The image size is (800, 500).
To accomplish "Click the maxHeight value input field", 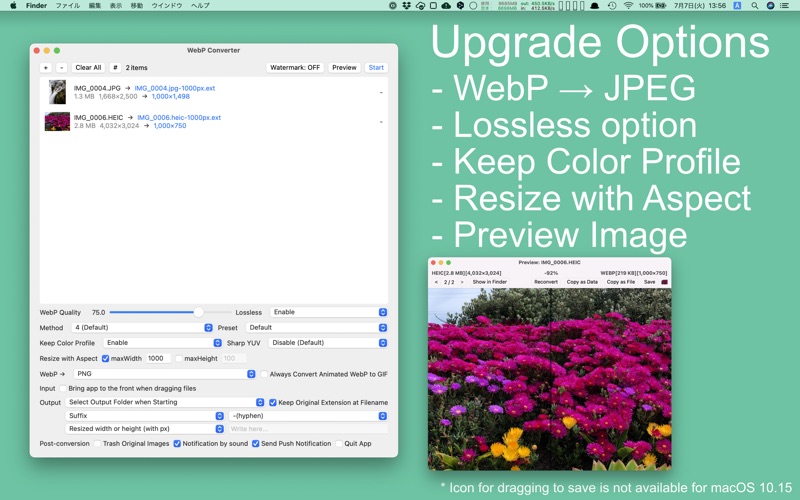I will click(234, 358).
